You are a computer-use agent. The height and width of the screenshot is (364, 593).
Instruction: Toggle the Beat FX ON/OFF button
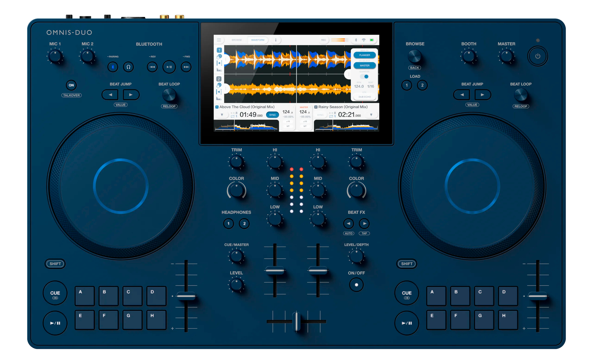pyautogui.click(x=356, y=285)
